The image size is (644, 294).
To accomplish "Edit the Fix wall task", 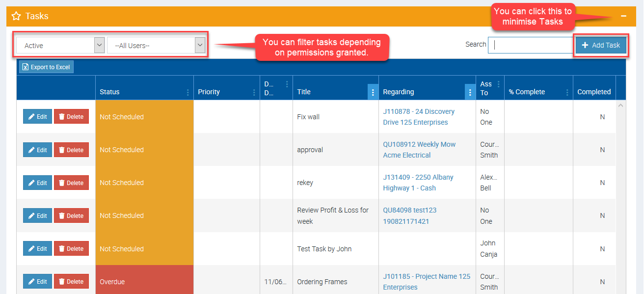I will click(x=37, y=117).
